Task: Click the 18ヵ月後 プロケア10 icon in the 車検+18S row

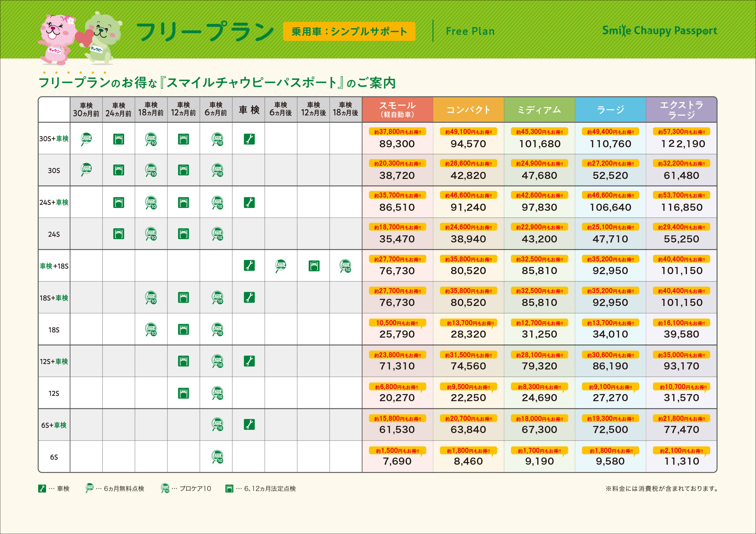Action: tap(345, 266)
